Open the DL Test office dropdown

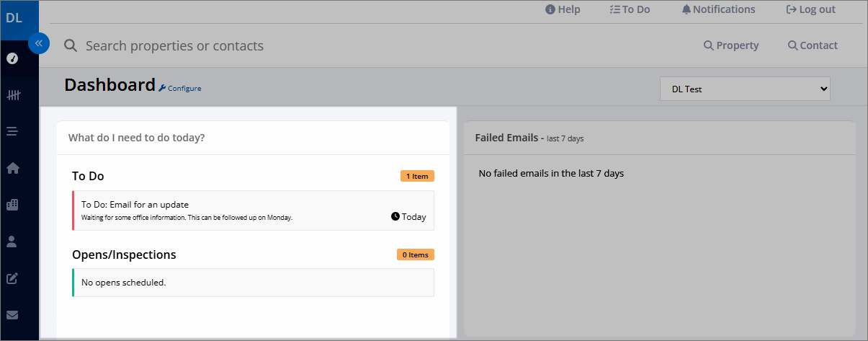(x=745, y=89)
